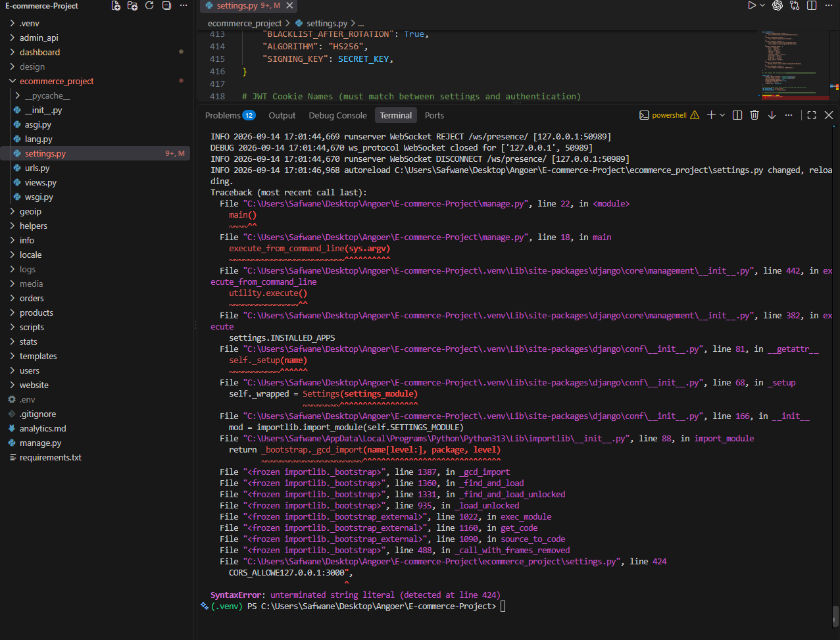
Task: Click the E-commerce-Project explorer header
Action: click(41, 6)
